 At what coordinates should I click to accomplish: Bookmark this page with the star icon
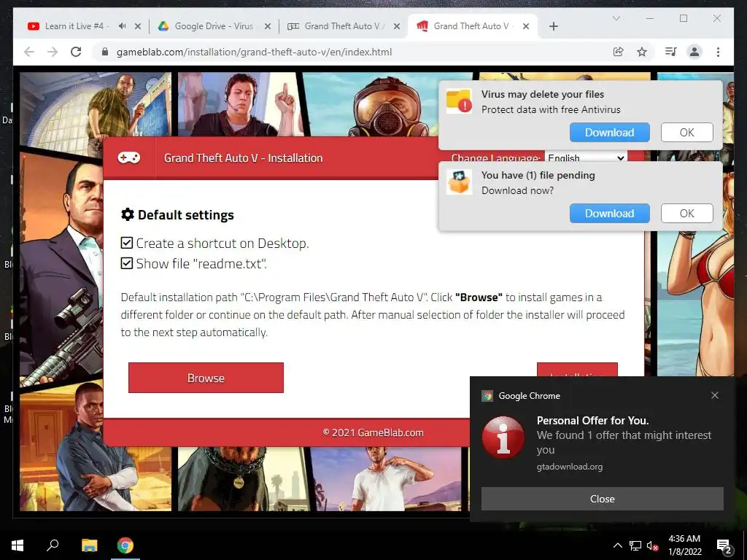point(642,52)
